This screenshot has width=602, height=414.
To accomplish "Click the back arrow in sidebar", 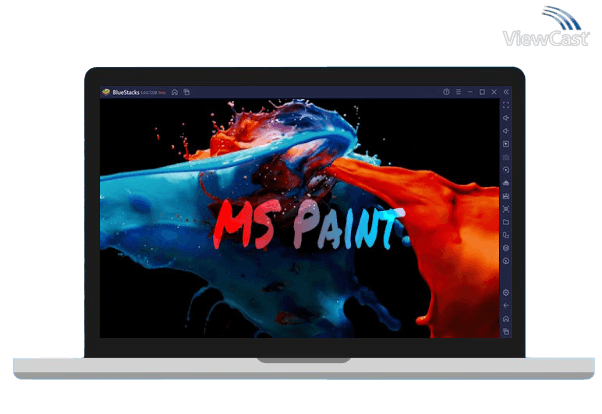I will [506, 306].
